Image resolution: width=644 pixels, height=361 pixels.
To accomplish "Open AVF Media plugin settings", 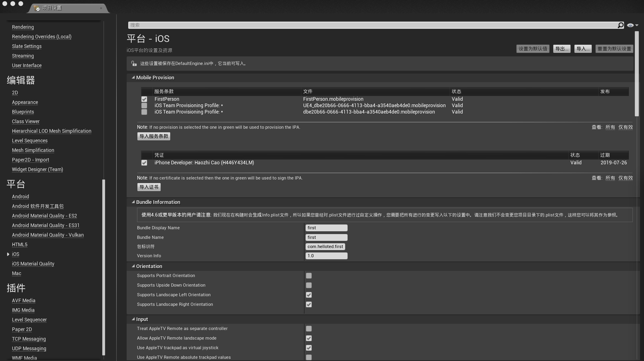I will (x=24, y=300).
